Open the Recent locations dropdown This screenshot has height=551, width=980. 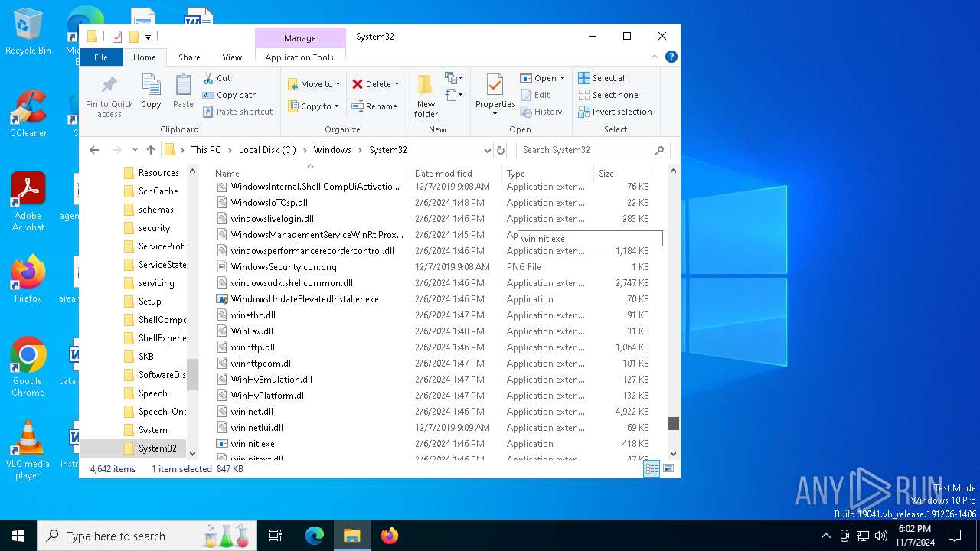tap(135, 150)
